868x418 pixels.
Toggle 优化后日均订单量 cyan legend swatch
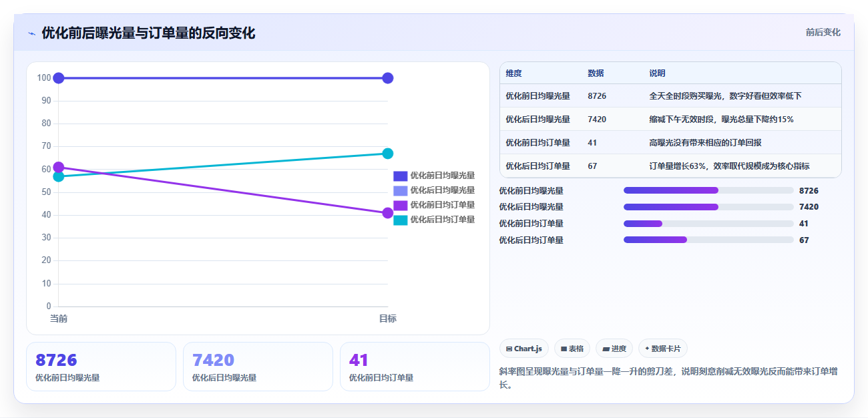pos(400,220)
